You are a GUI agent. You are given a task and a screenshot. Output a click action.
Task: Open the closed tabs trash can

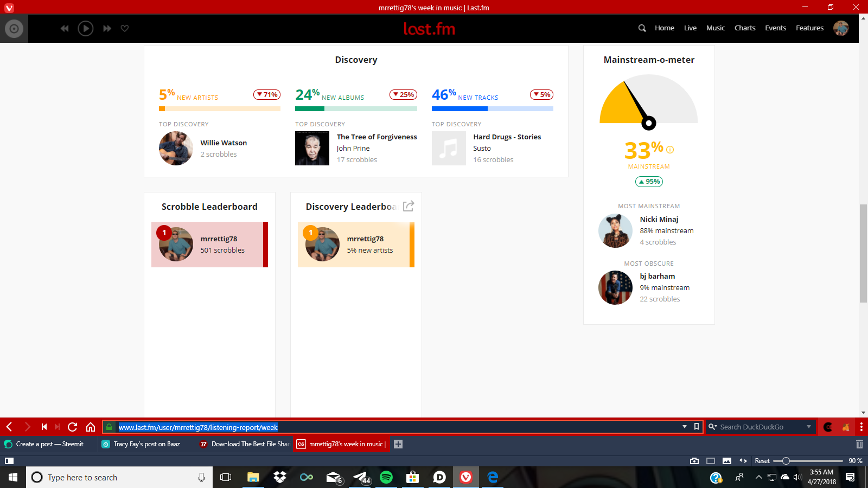click(x=859, y=444)
